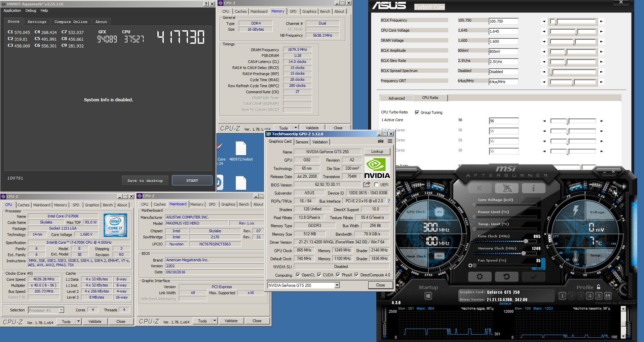644x342 pixels.
Task: Open the Kombustor K button in Afterburner
Action: coord(480,188)
